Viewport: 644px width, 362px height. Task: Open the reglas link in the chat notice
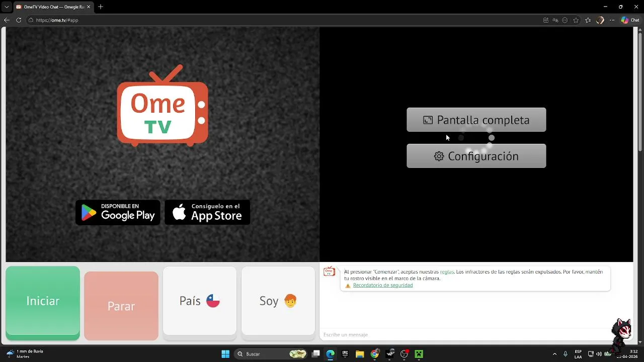click(447, 271)
